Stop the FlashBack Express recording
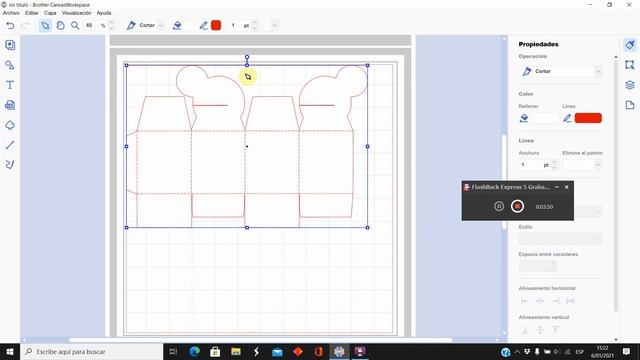This screenshot has width=640, height=360. (x=517, y=206)
